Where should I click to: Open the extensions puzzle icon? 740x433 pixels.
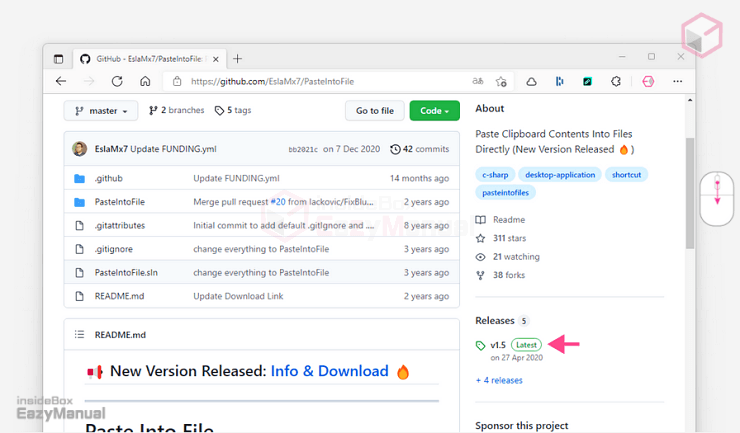616,81
